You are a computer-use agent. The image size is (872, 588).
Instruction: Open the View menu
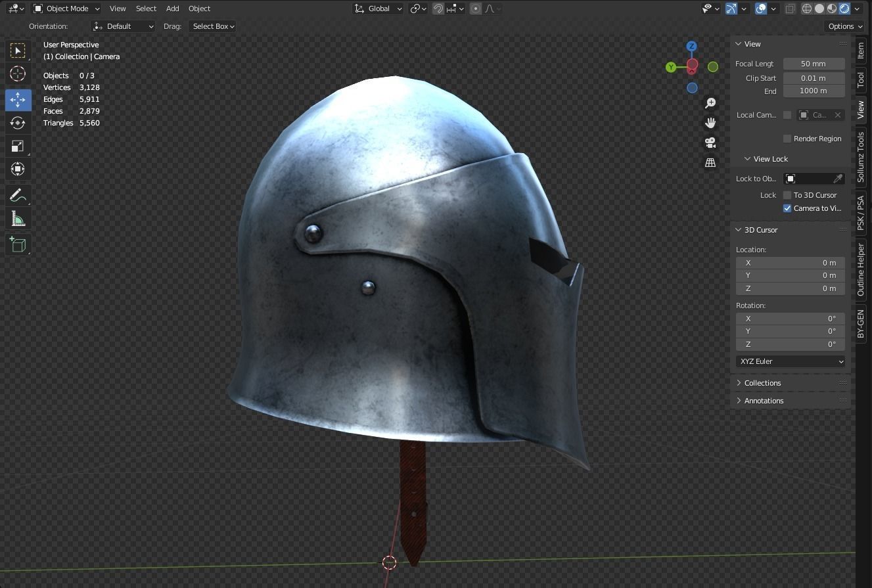click(x=118, y=9)
